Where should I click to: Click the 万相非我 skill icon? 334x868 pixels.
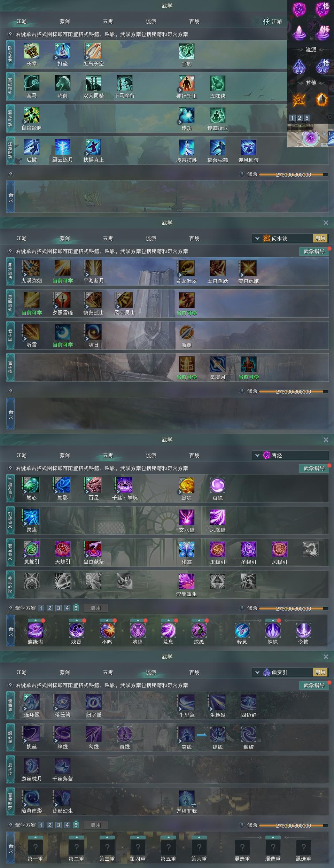[186, 798]
